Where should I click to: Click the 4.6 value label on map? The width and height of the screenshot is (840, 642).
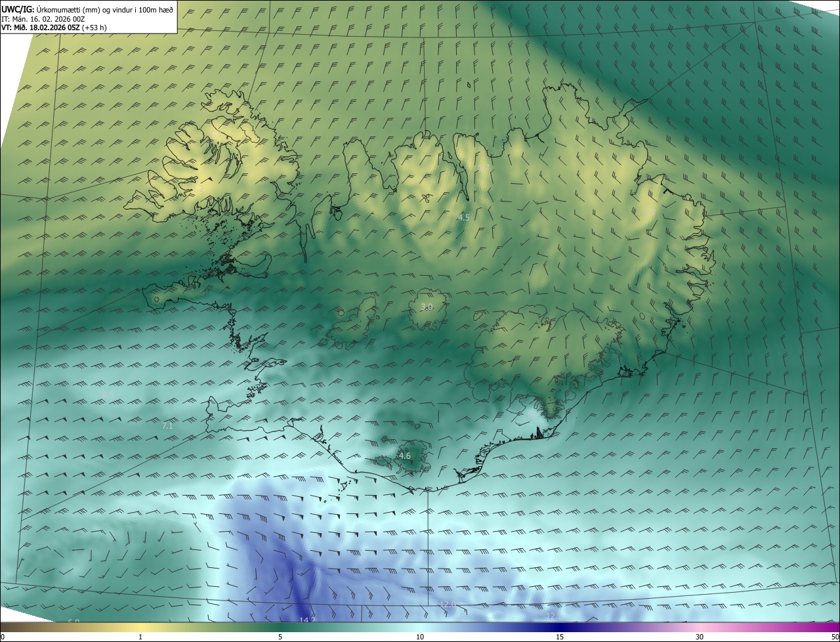[404, 456]
